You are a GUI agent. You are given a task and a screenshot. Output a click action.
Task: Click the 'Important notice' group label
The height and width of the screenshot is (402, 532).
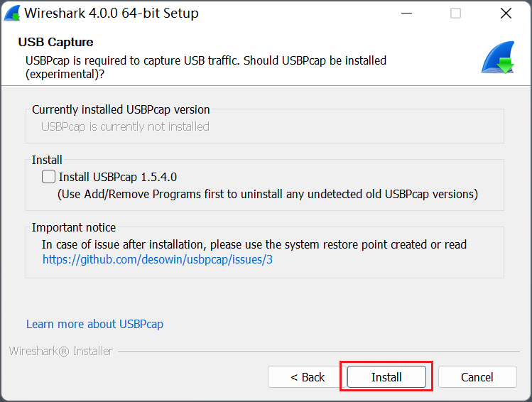(x=74, y=227)
